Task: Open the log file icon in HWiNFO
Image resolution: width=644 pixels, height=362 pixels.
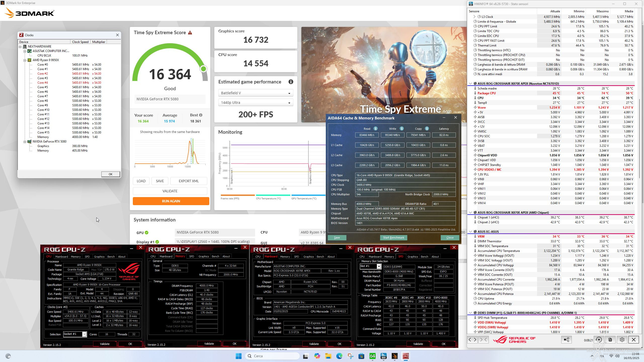Action: [610, 340]
